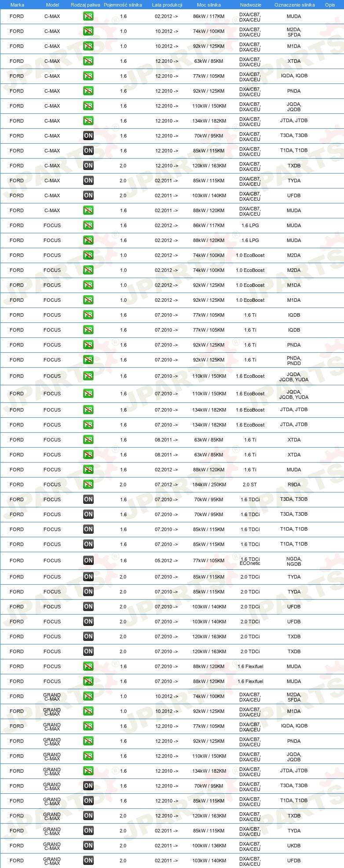The image size is (344, 868).
Task: Click PB icon in FOCUS 1.6 Ti MUDA row
Action: pos(88,470)
